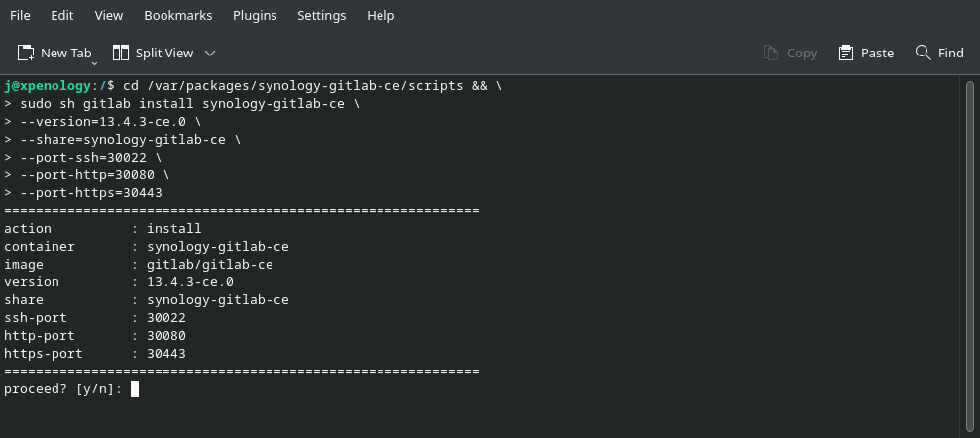Open the Bookmarks menu
This screenshot has width=980, height=438.
point(178,15)
